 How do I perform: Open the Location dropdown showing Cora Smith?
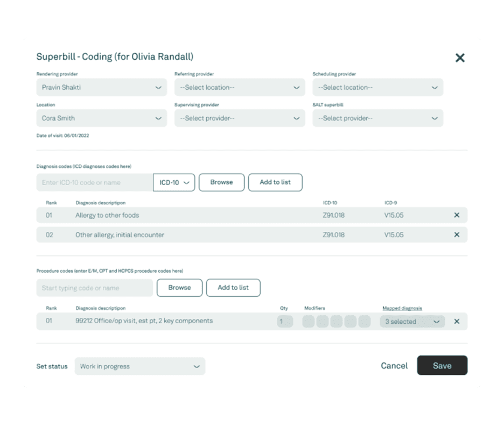tap(102, 118)
